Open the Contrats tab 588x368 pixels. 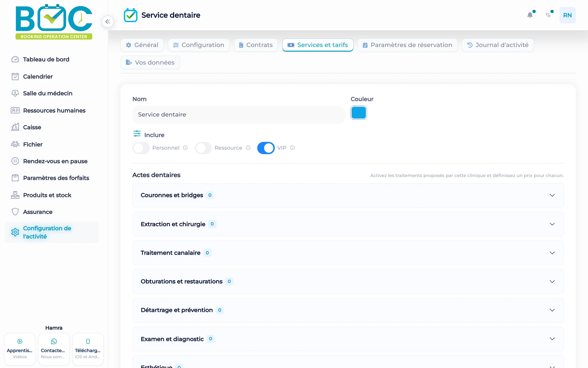[256, 45]
